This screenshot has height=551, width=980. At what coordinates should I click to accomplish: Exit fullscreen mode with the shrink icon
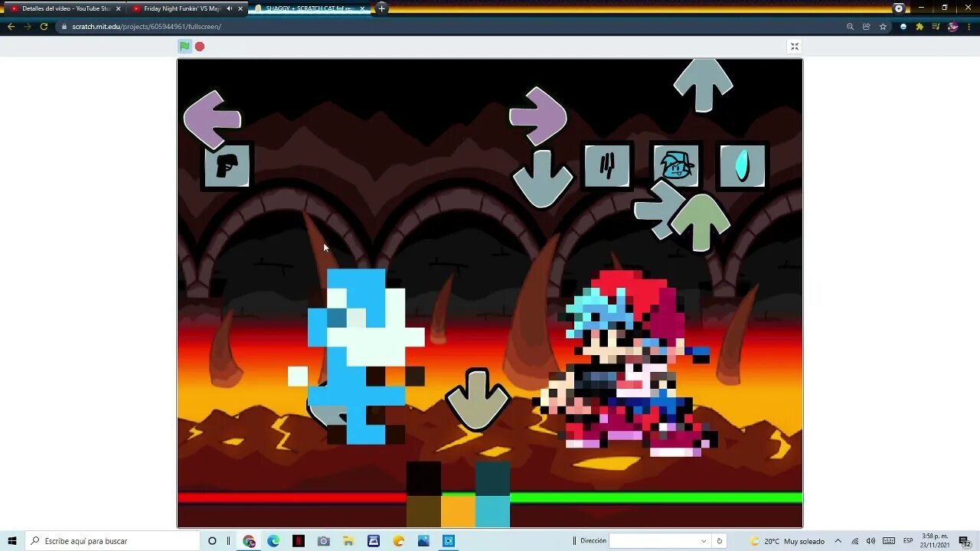795,47
